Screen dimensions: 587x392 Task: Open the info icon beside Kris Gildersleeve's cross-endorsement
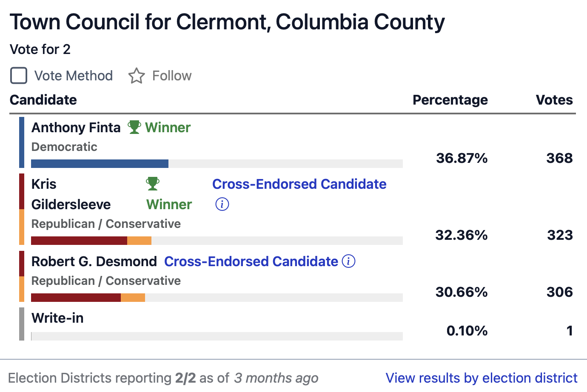[x=222, y=204]
